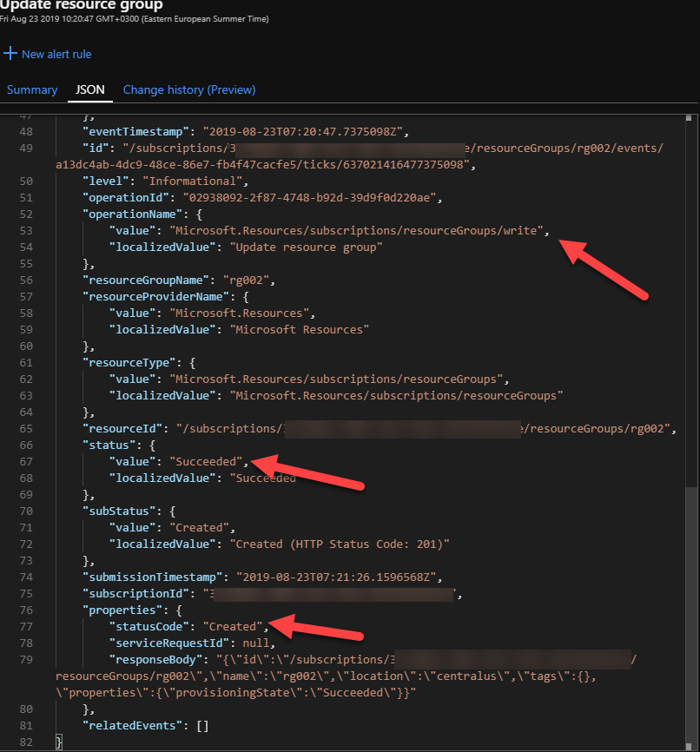This screenshot has height=752, width=700.
Task: Select the JSON tab
Action: 90,89
